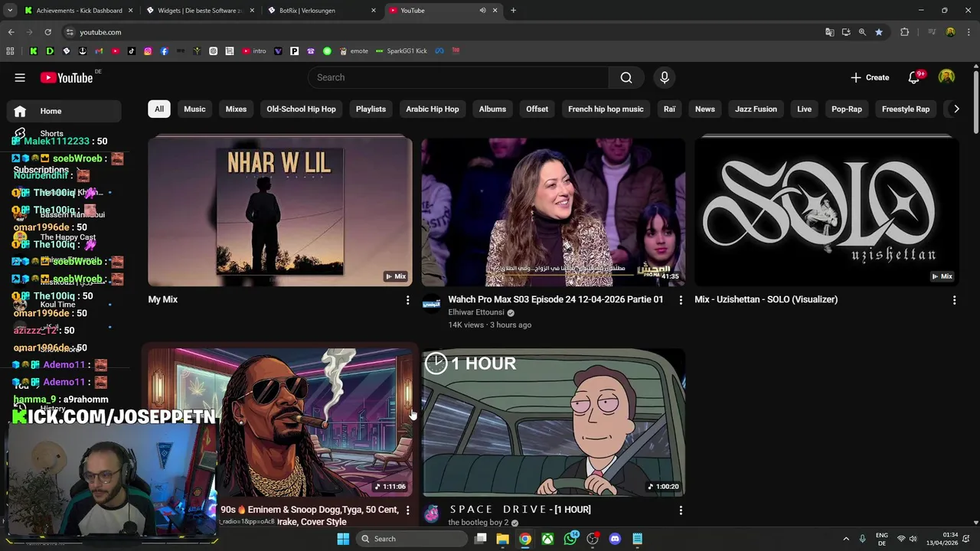Open the volume control in tray
Screen dimensions: 980x551
coord(914,539)
